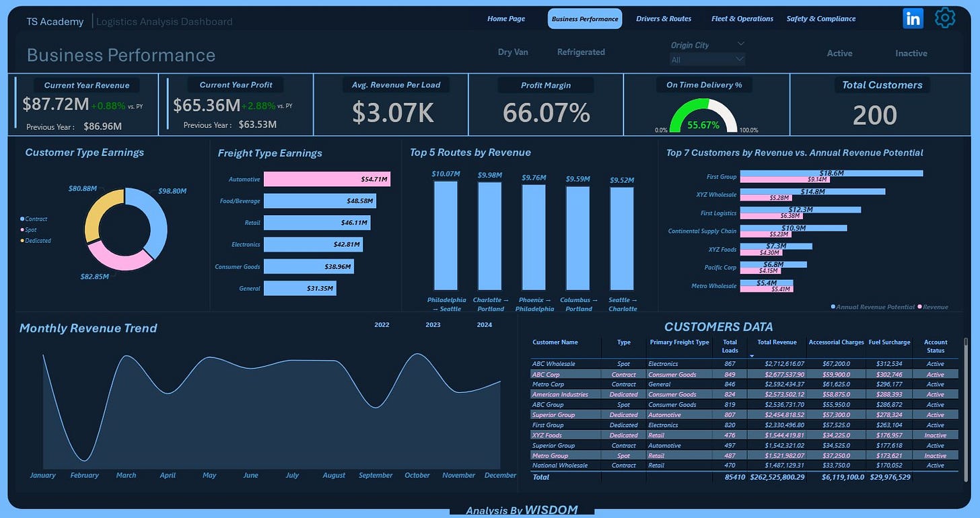Image resolution: width=980 pixels, height=518 pixels.
Task: Select the Charlotte → Portland route bar
Action: 490,235
